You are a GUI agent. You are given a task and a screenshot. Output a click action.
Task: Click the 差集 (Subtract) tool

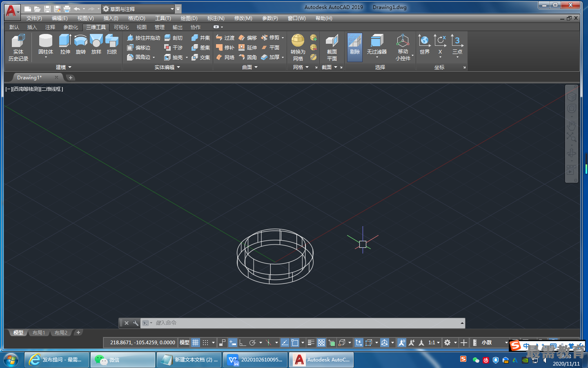tap(200, 47)
